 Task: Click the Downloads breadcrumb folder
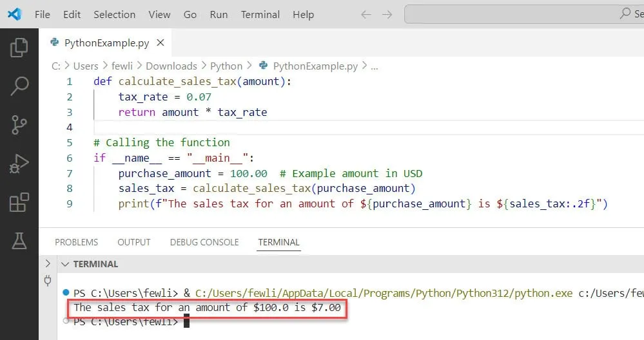pyautogui.click(x=171, y=66)
